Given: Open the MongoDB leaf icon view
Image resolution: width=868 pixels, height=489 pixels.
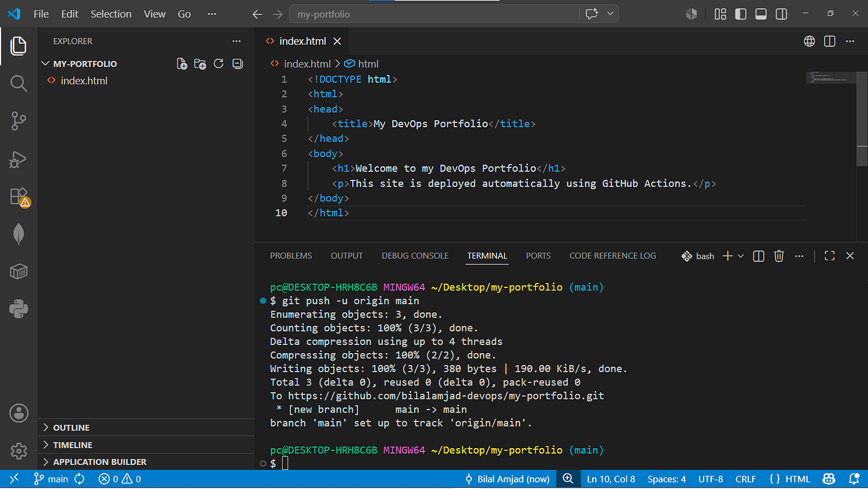Looking at the screenshot, I should click(19, 234).
